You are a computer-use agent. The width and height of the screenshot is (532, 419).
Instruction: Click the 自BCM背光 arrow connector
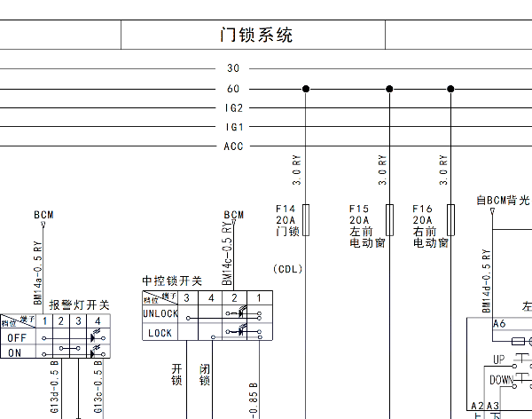[492, 210]
